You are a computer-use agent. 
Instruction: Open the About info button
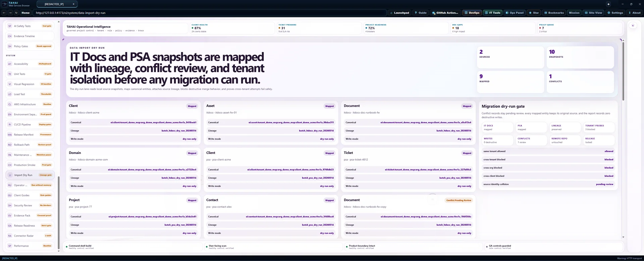tap(634, 13)
